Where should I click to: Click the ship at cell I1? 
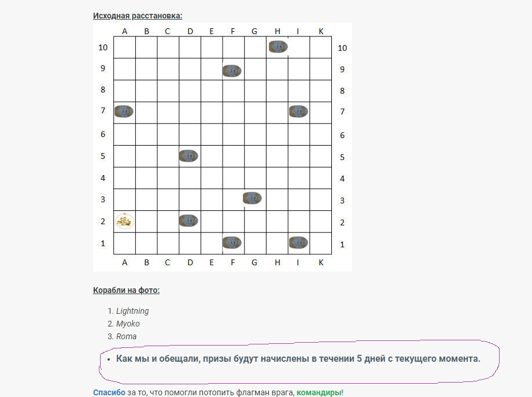point(298,243)
